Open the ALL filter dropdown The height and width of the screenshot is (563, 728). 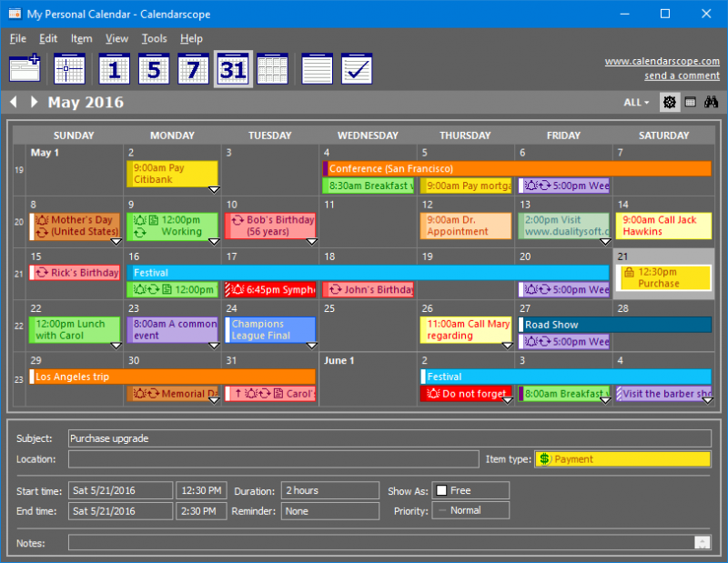636,103
